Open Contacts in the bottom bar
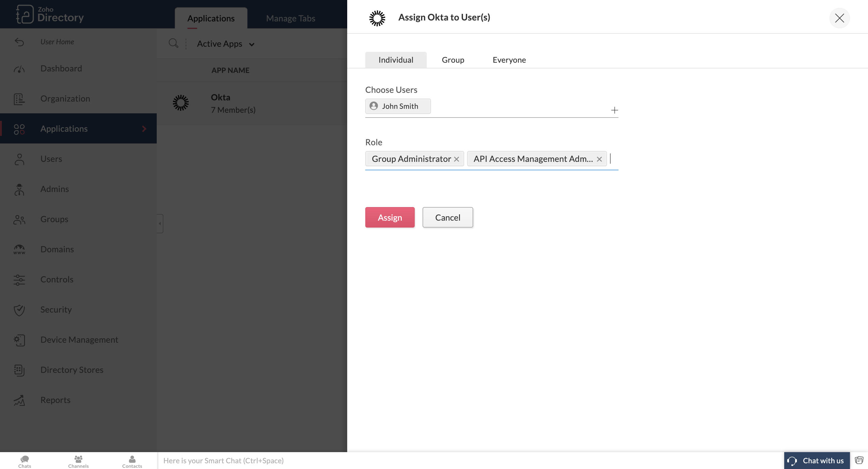Screen dimensions: 868x469 [132, 461]
